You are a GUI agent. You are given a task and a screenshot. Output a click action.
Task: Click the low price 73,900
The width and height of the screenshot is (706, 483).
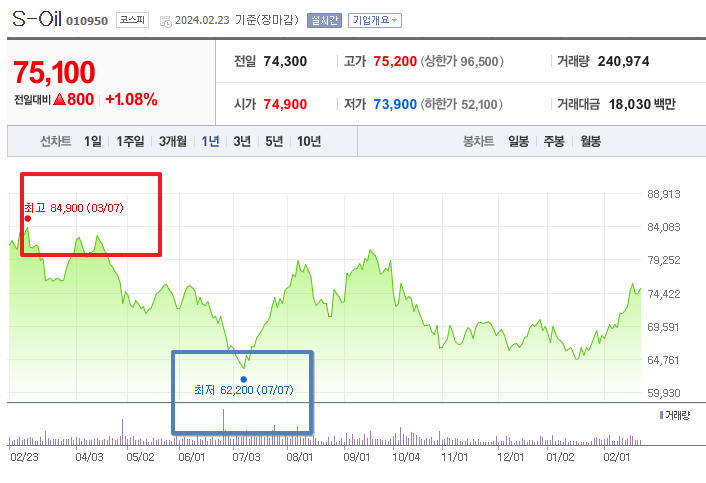pos(395,104)
